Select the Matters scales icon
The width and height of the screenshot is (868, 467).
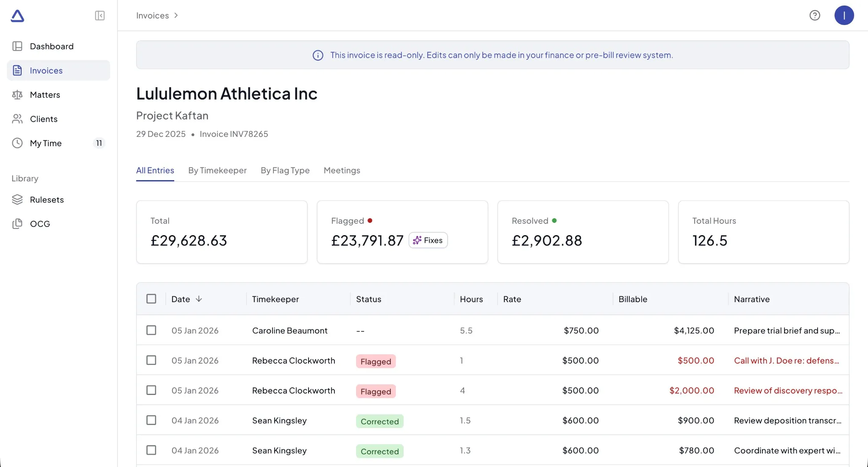[17, 95]
